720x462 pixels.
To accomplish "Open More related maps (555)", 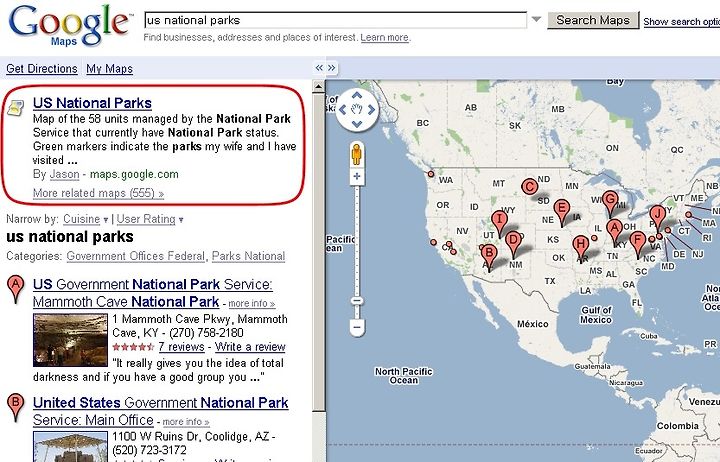I will pyautogui.click(x=98, y=193).
